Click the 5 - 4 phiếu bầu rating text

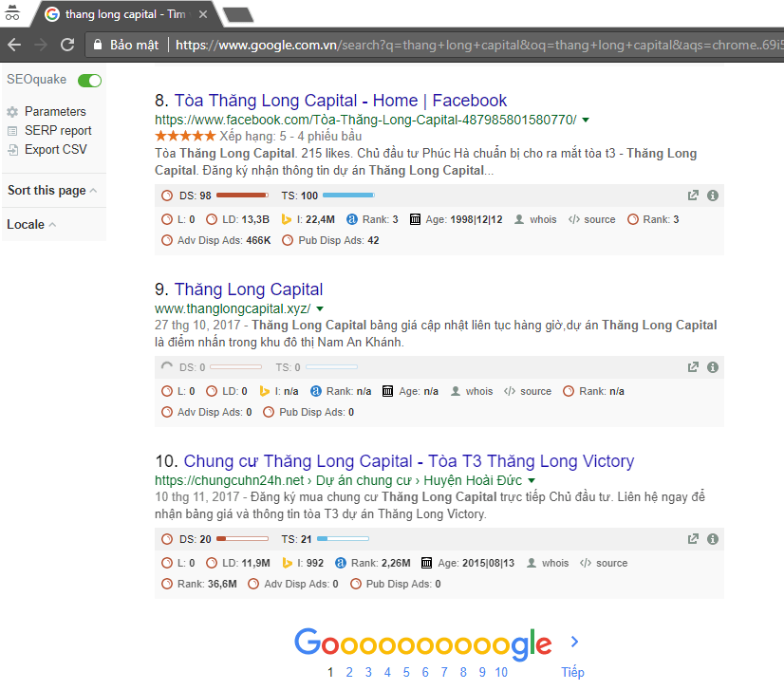321,136
